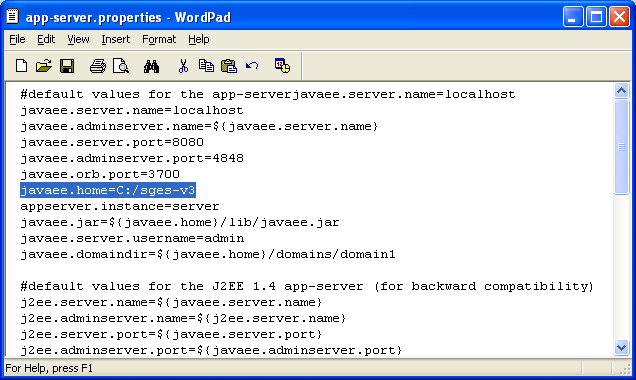The height and width of the screenshot is (380, 636).
Task: Click the javaee.domaindir line ending in domain1
Action: [208, 254]
